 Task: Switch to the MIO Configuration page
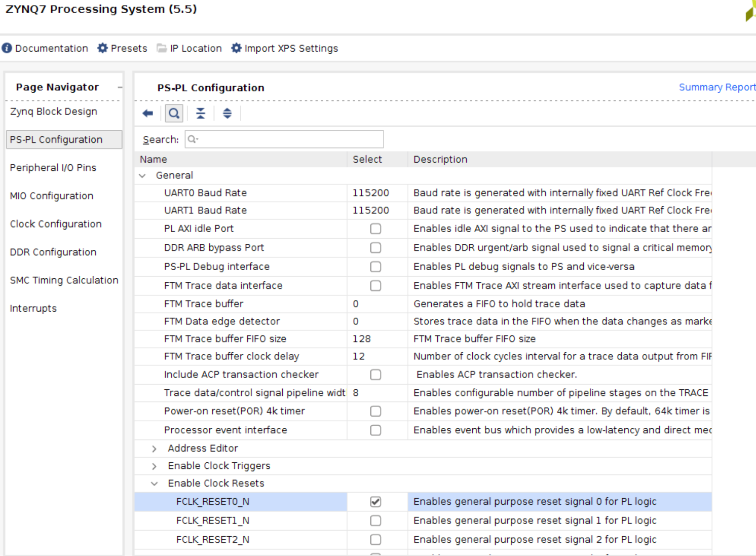coord(52,196)
